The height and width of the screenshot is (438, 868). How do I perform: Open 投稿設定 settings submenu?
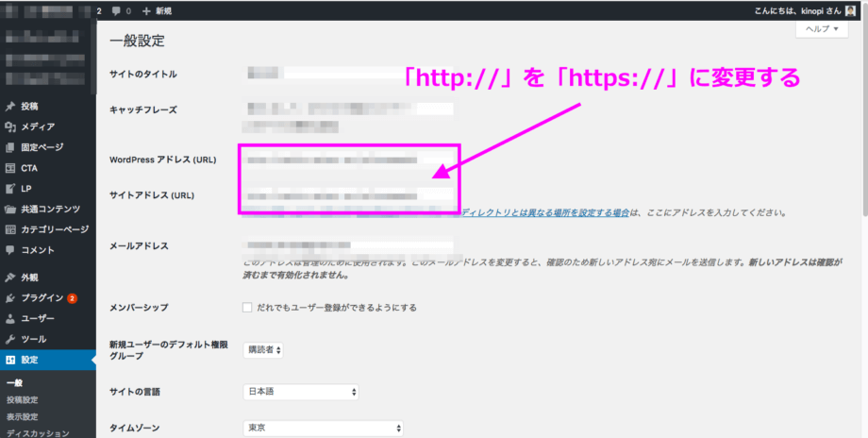tap(23, 399)
